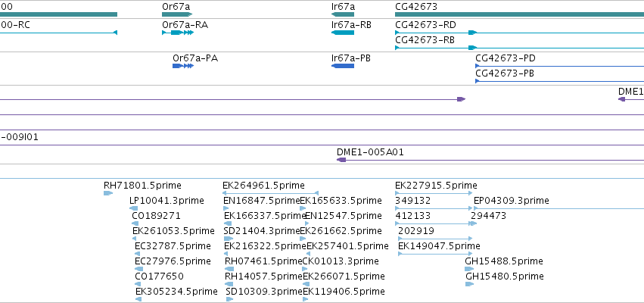Click the Or67a-RA transcript glyph
Screen dimensions: 644x303
pos(178,33)
